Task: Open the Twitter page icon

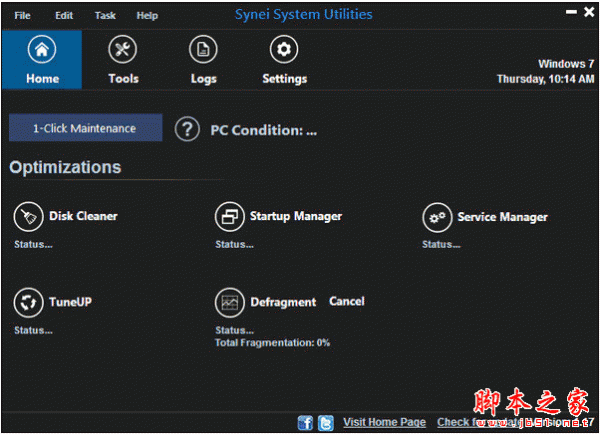Action: click(326, 423)
